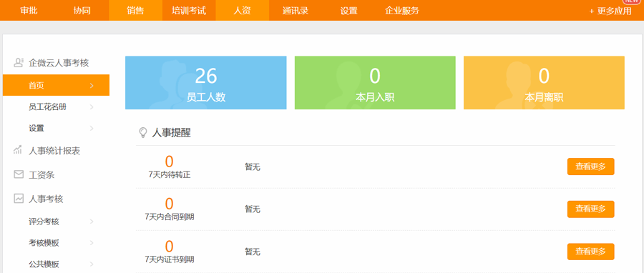Open the 审批 tab
This screenshot has height=273, width=644.
click(29, 11)
